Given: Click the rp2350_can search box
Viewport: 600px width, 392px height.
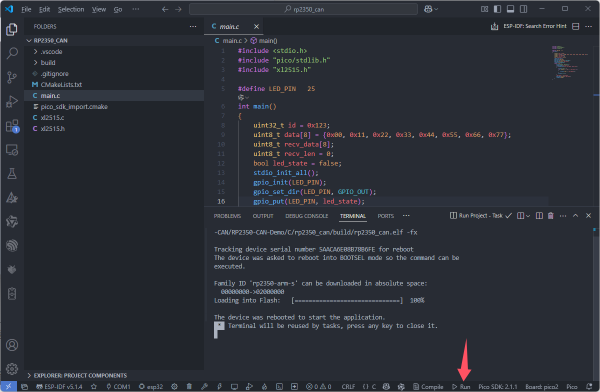Looking at the screenshot, I should [303, 9].
